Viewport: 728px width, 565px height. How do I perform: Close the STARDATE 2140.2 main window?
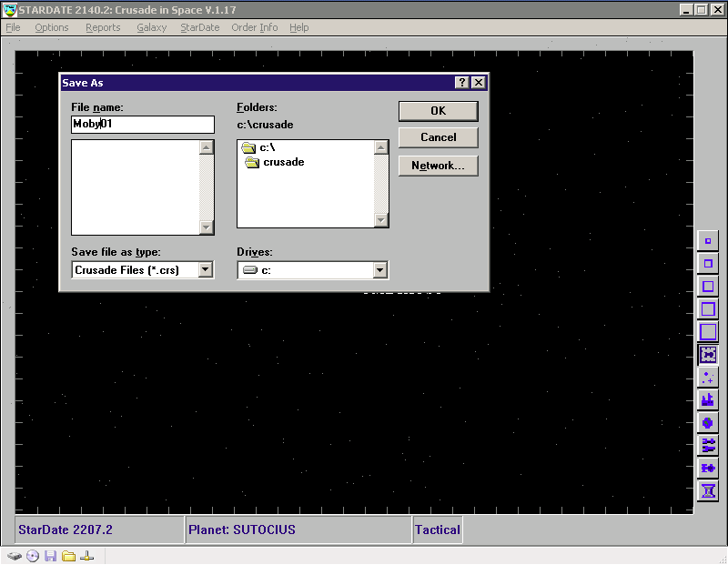point(717,10)
